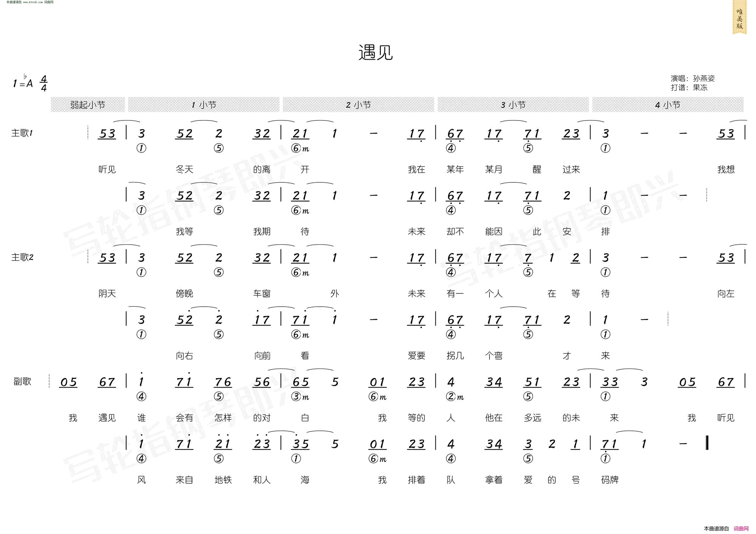The height and width of the screenshot is (534, 756).
Task: Click the 1=♭A key signature
Action: click(x=23, y=82)
